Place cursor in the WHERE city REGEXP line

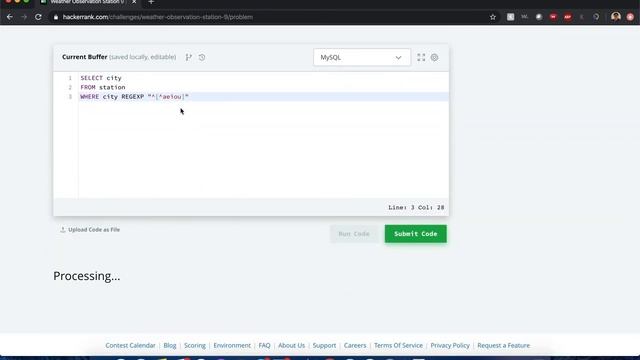coord(264,97)
